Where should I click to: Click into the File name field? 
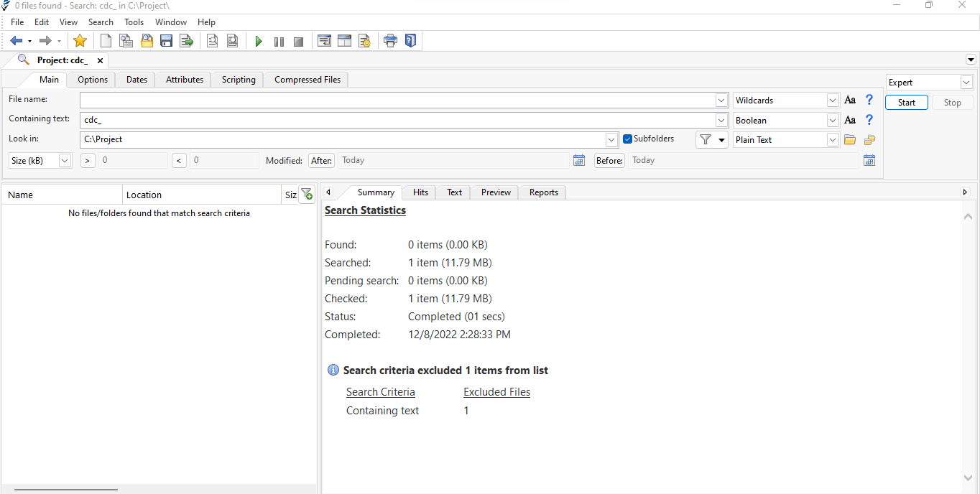tap(397, 101)
